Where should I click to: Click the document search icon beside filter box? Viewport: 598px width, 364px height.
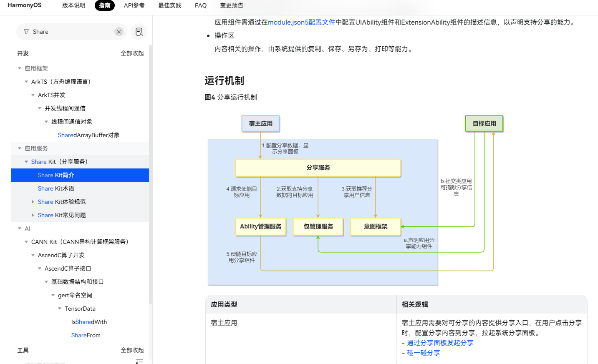(x=139, y=32)
